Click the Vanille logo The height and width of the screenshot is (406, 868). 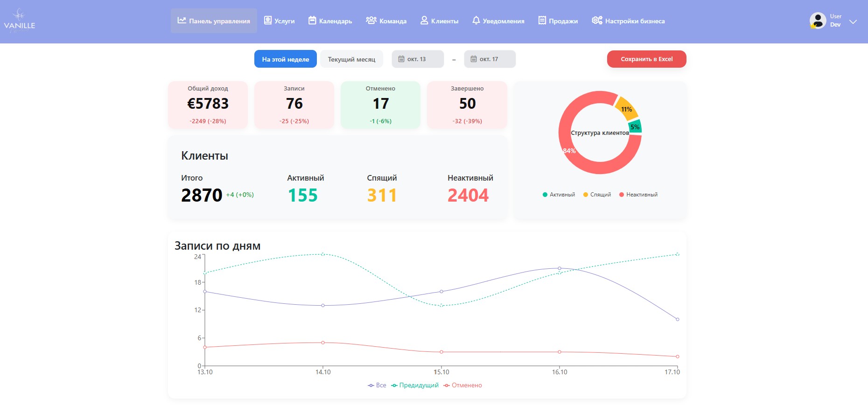tap(19, 21)
